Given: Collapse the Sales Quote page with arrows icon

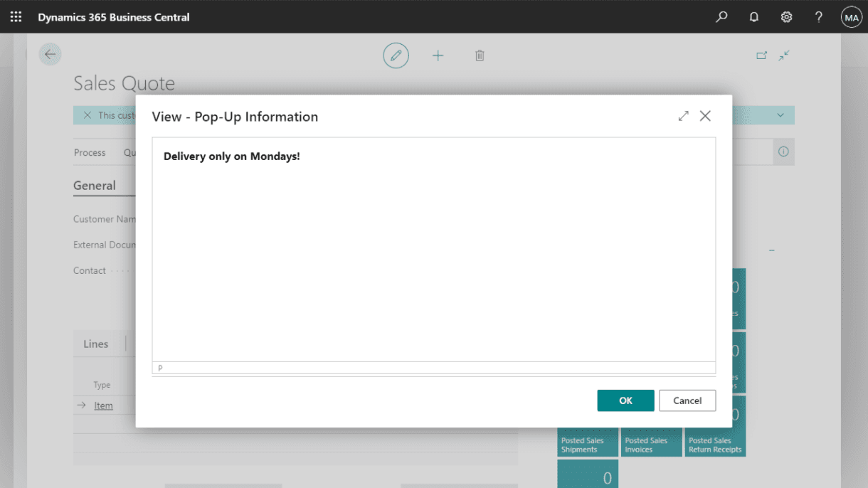Looking at the screenshot, I should 784,55.
